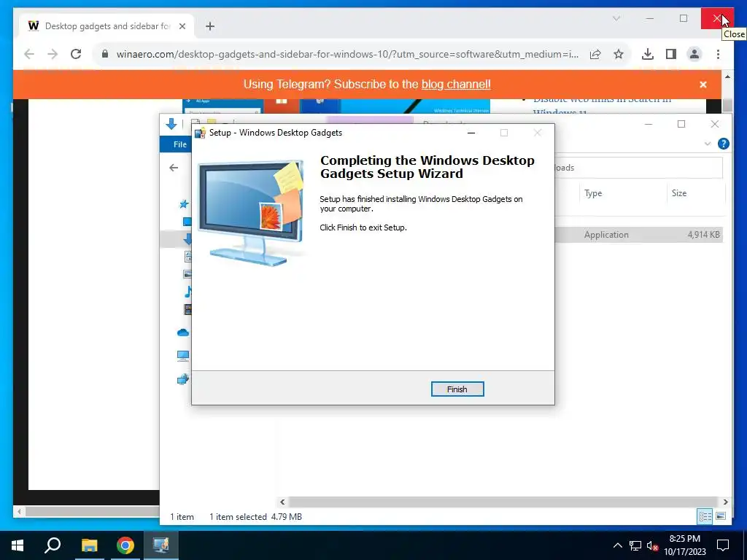Open taskbar search
The width and height of the screenshot is (747, 560).
[53, 545]
